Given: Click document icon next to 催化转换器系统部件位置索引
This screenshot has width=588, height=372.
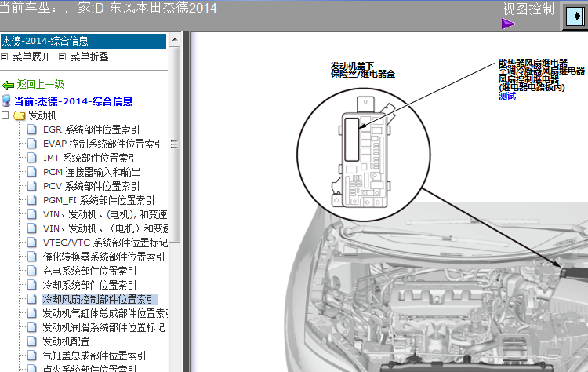Looking at the screenshot, I should click(32, 257).
